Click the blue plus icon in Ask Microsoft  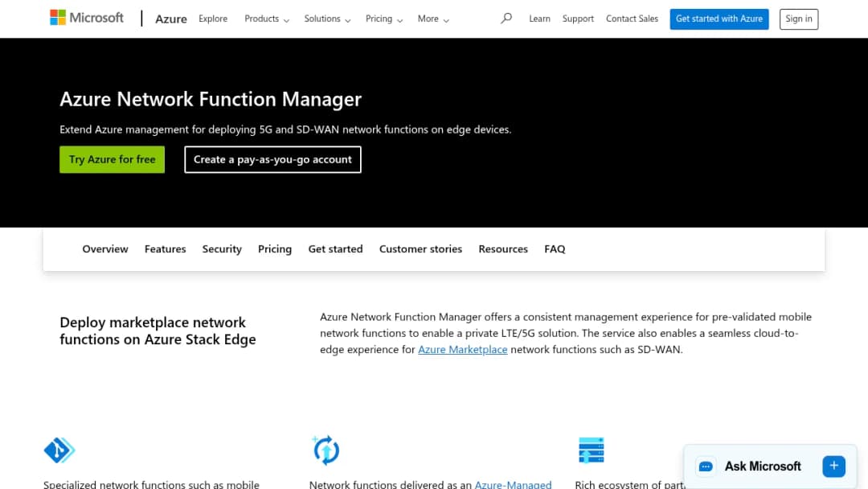833,466
